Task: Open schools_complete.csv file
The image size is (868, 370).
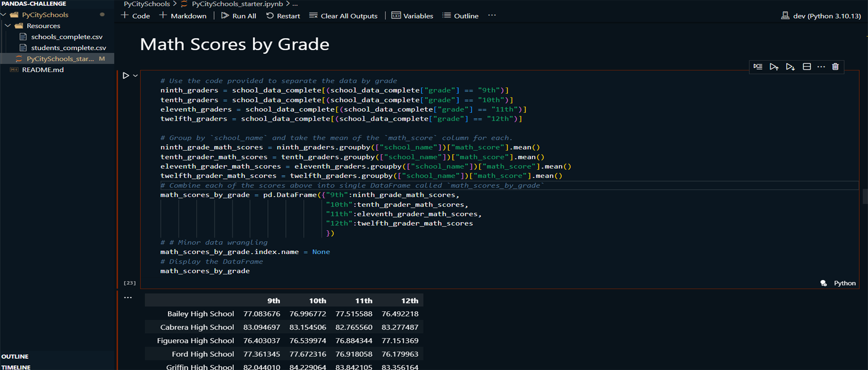Action: pyautogui.click(x=66, y=37)
